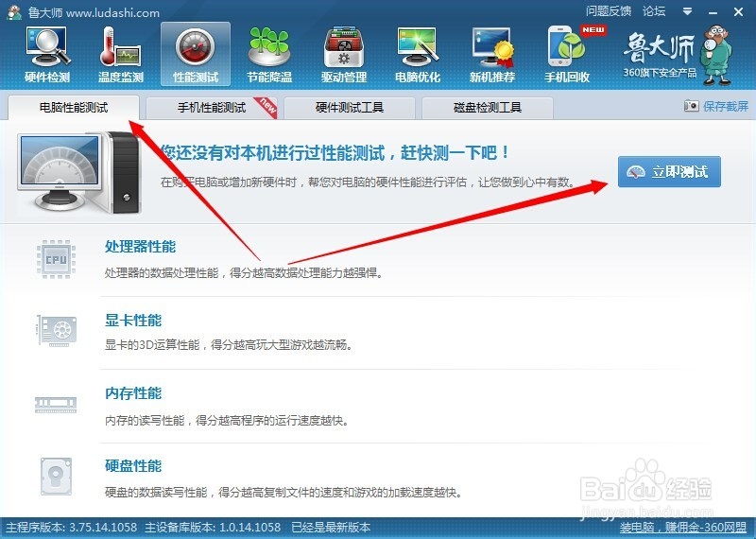The width and height of the screenshot is (756, 539).
Task: Click the 立即测试 start test button
Action: pyautogui.click(x=669, y=171)
